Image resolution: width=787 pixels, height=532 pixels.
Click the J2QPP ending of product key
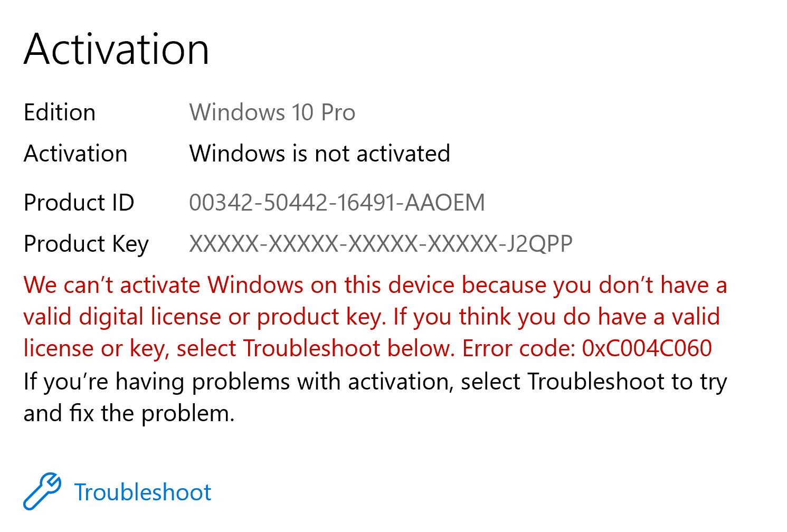539,244
